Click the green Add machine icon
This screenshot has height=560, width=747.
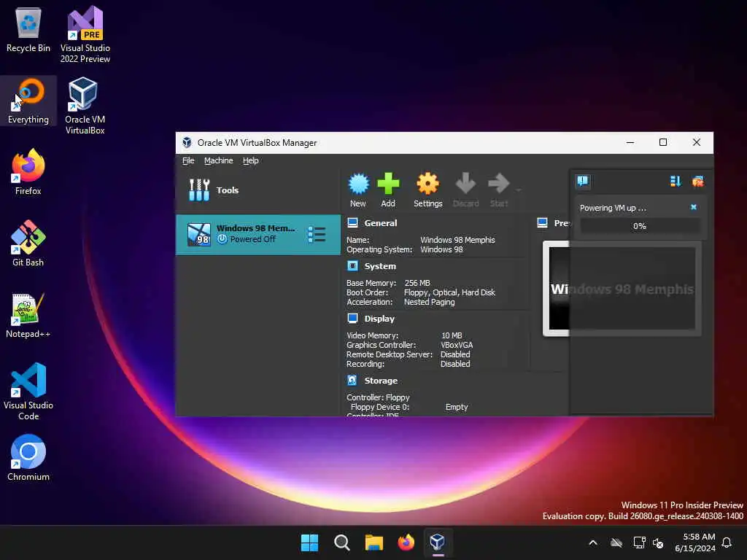[x=388, y=190]
